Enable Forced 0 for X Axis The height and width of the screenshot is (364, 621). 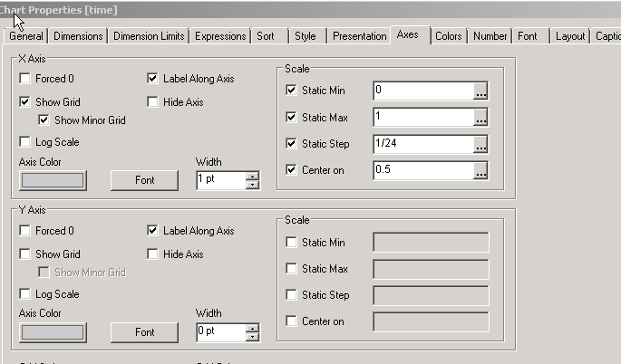(24, 79)
